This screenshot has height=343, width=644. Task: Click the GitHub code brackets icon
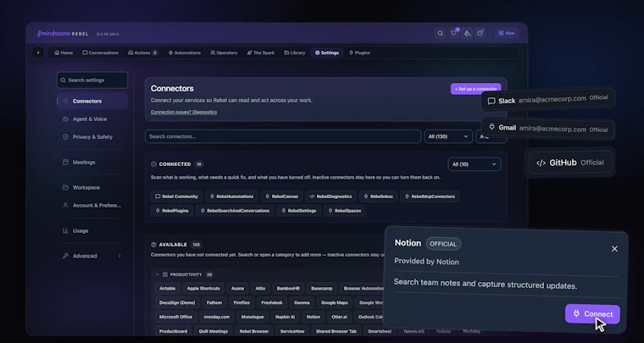[x=541, y=163]
